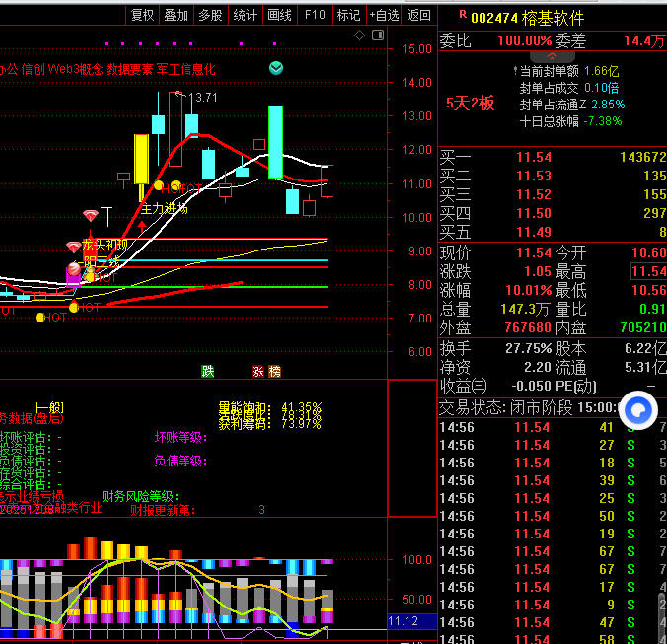Screen dimensions: 667x644
Task: Click the R marker beside stock code
Action: pyautogui.click(x=462, y=17)
